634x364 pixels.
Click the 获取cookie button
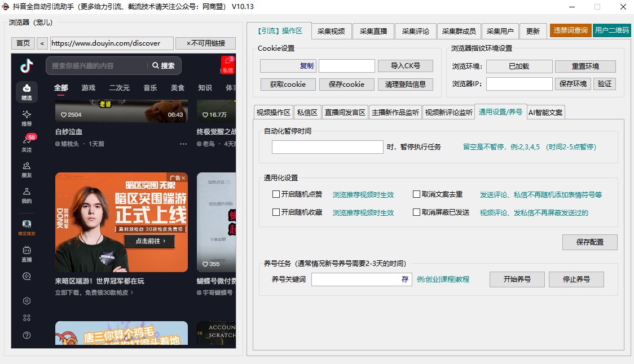[x=288, y=85]
